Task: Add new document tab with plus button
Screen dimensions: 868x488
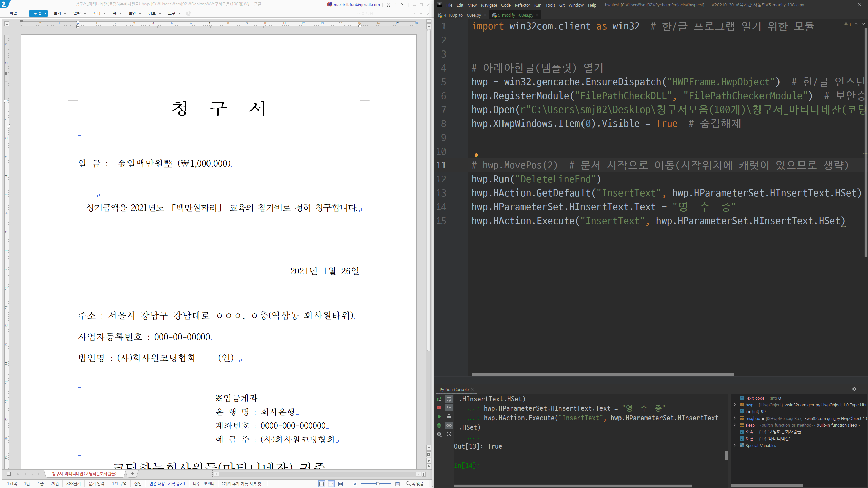Action: tap(132, 474)
